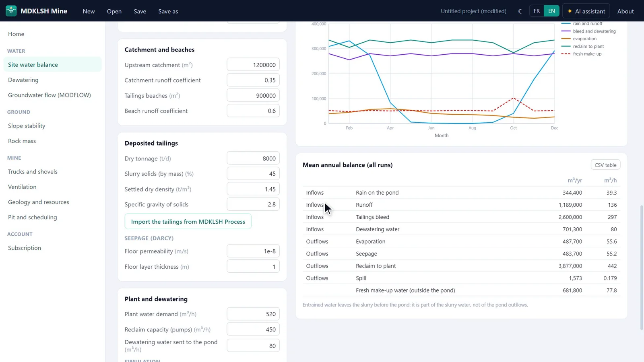Viewport: 644px width, 362px height.
Task: Open Subscription page
Action: [52, 248]
